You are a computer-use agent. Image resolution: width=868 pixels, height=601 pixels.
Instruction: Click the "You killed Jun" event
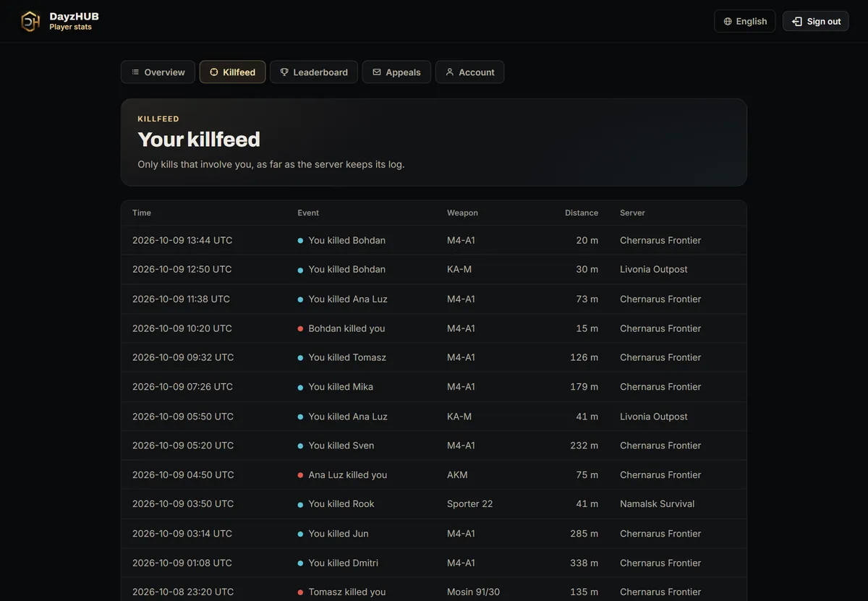coord(339,534)
